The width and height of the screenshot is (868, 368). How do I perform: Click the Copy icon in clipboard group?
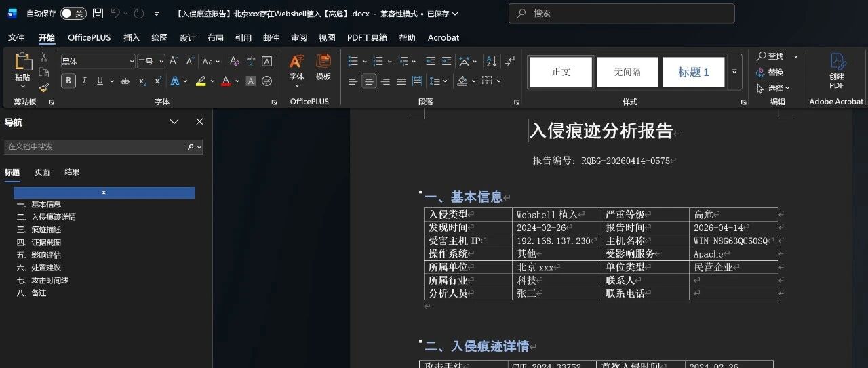click(x=44, y=73)
